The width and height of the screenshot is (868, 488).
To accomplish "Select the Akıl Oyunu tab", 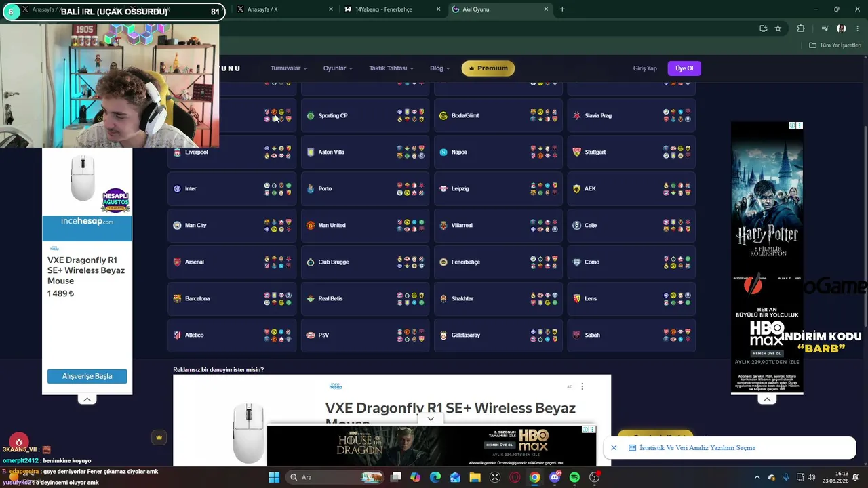I will (x=500, y=9).
